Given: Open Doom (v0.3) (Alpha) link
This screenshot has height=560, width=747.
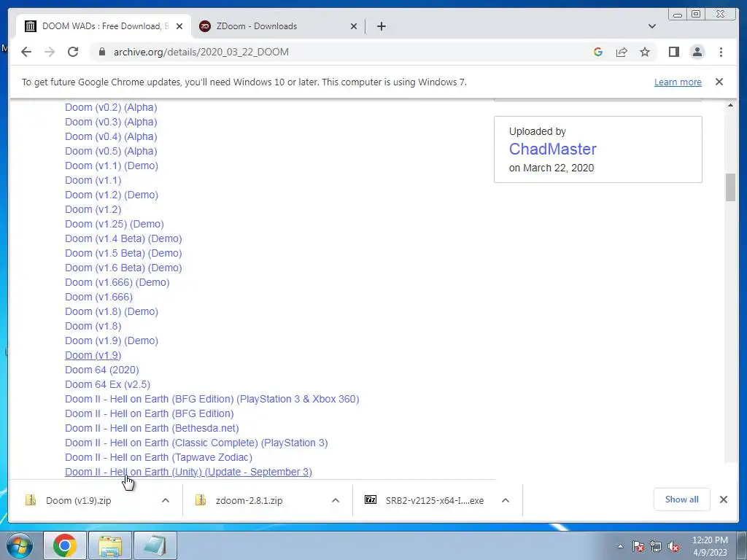Looking at the screenshot, I should 111,122.
